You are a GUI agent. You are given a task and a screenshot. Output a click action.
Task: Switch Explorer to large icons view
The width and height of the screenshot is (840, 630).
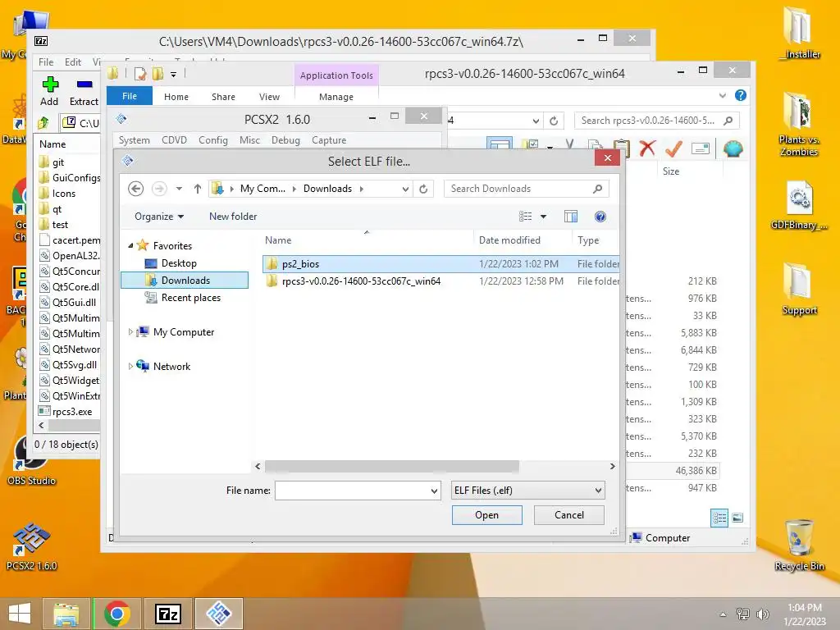pos(737,518)
